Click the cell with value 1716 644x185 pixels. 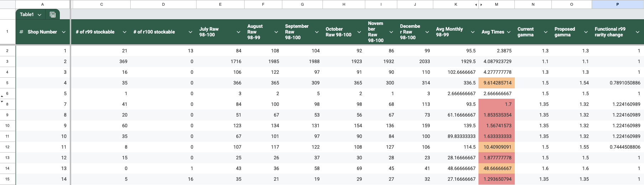click(220, 61)
